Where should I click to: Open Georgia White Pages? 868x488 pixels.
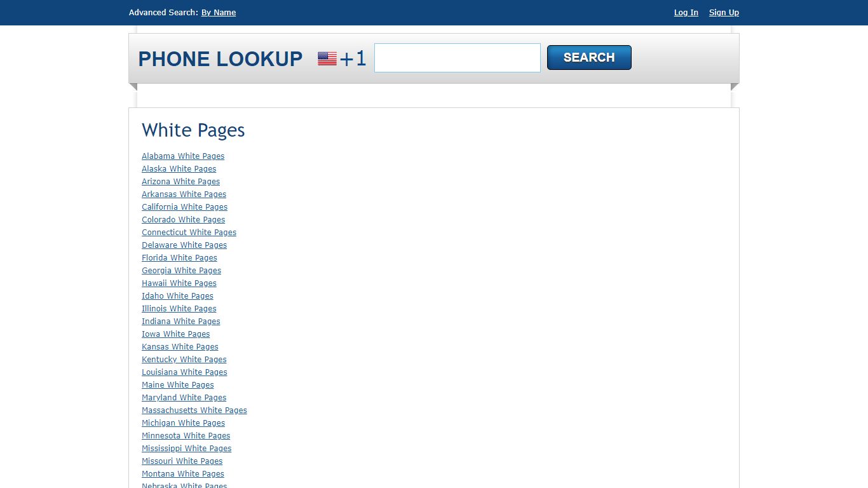click(181, 271)
